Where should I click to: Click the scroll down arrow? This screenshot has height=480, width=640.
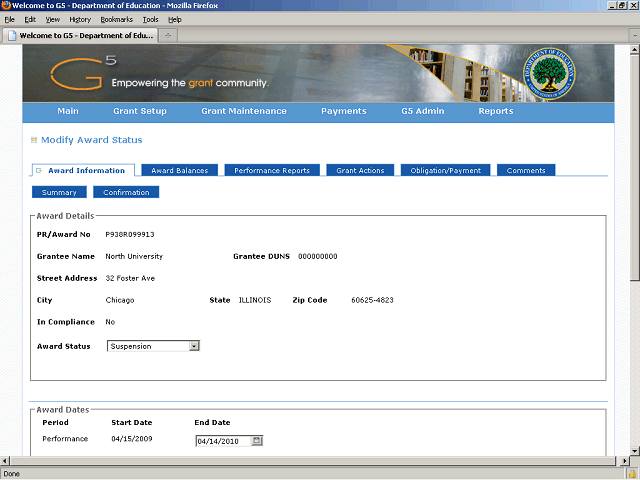coord(635,451)
